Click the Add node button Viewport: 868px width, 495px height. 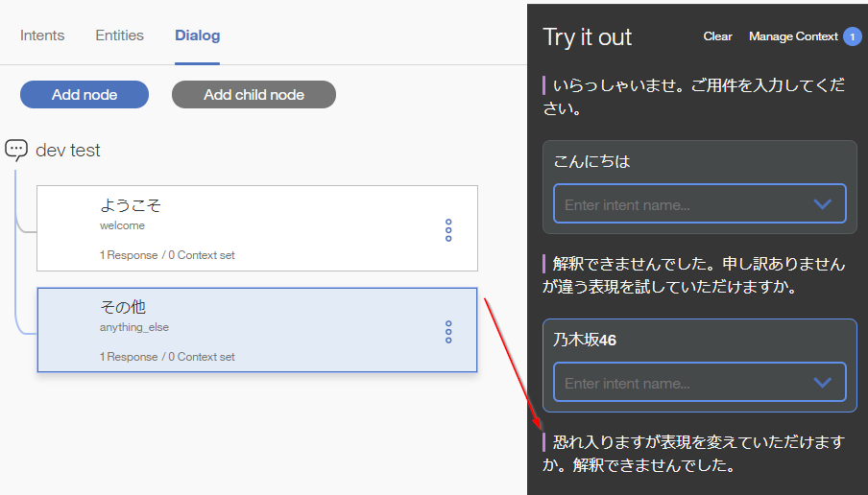click(84, 95)
